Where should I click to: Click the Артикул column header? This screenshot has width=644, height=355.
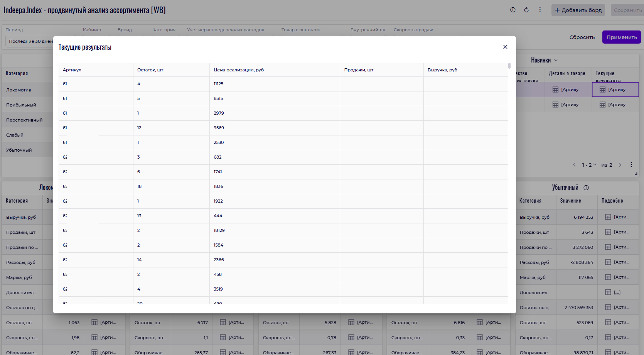72,70
